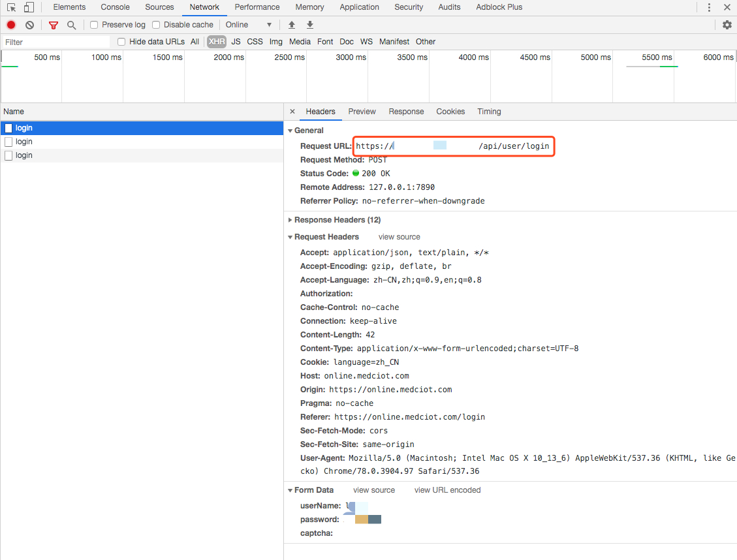737x560 pixels.
Task: Switch to the Preview tab
Action: click(362, 112)
